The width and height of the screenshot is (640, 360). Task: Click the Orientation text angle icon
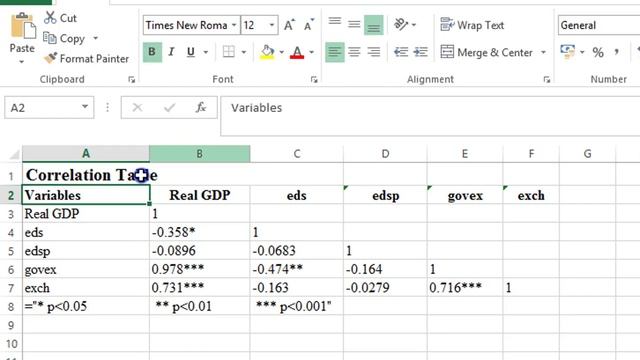[x=401, y=25]
